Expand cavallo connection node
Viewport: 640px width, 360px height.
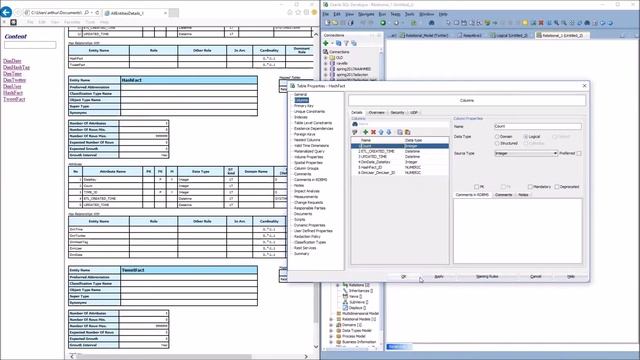326,64
